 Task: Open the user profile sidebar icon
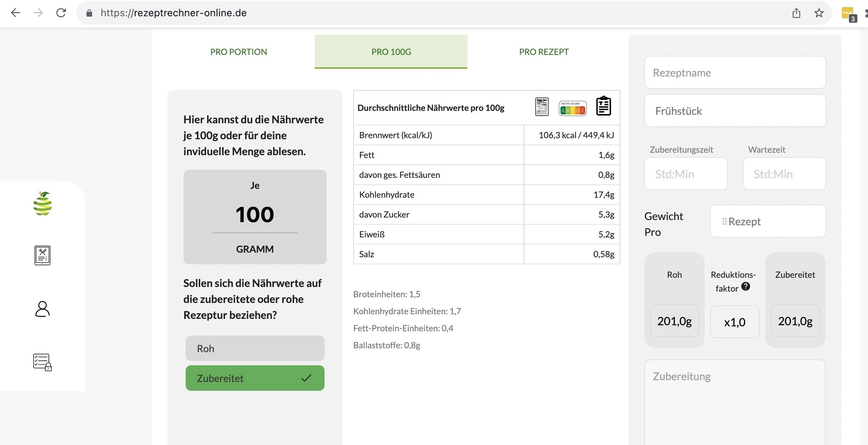43,309
